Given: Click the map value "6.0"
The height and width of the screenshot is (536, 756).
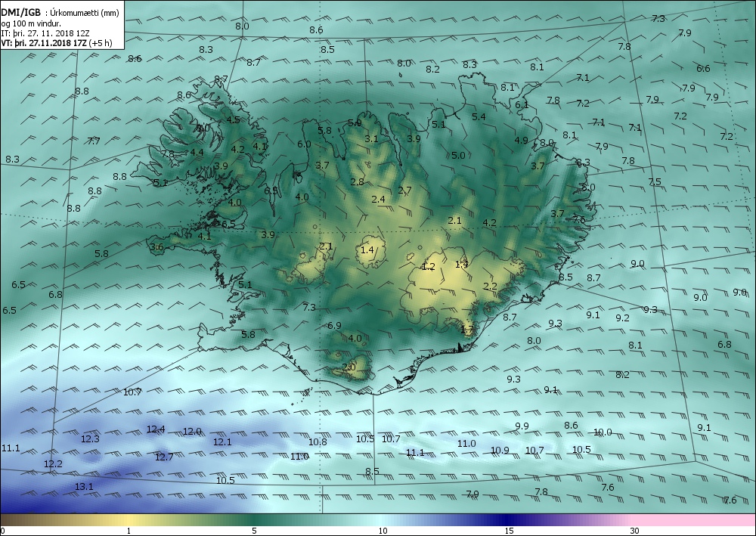Looking at the screenshot, I should pyautogui.click(x=304, y=144).
